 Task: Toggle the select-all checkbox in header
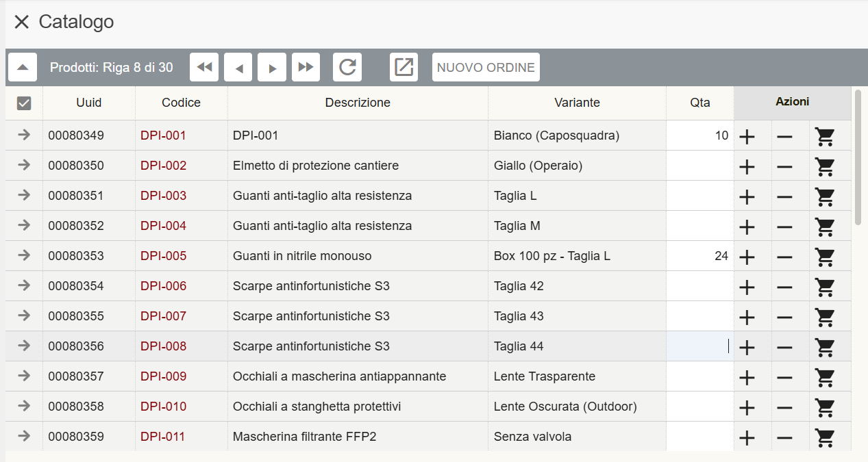click(24, 103)
